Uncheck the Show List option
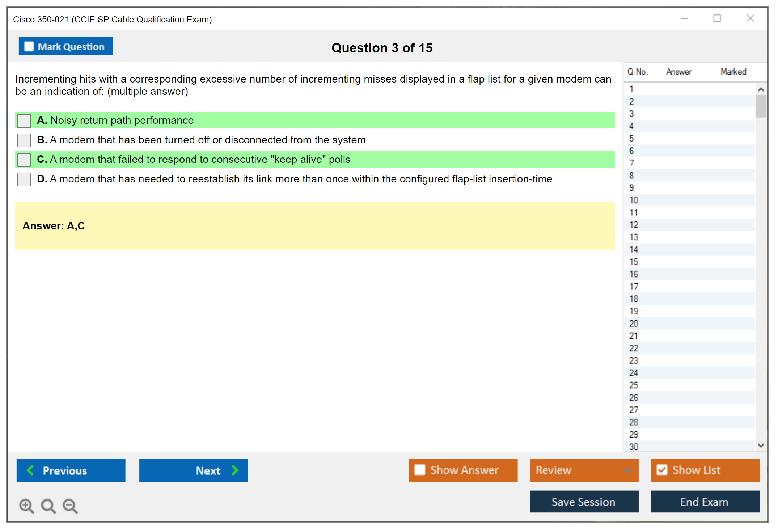 [662, 470]
